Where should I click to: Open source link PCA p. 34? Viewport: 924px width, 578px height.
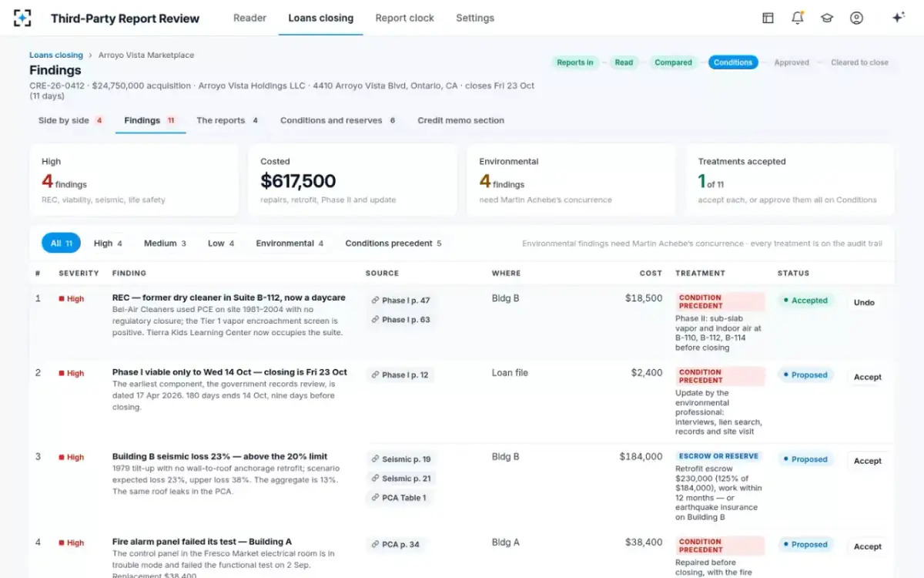pyautogui.click(x=395, y=545)
